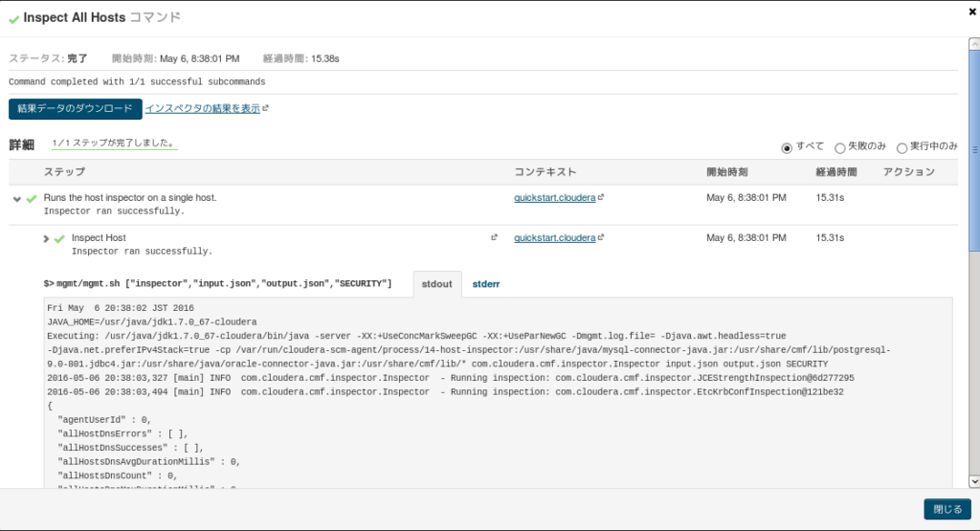Click green success check of host inspector step
The height and width of the screenshot is (531, 980).
point(32,199)
